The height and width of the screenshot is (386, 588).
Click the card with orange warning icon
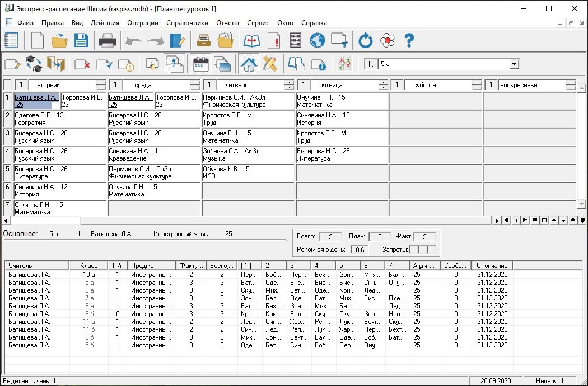(127, 64)
